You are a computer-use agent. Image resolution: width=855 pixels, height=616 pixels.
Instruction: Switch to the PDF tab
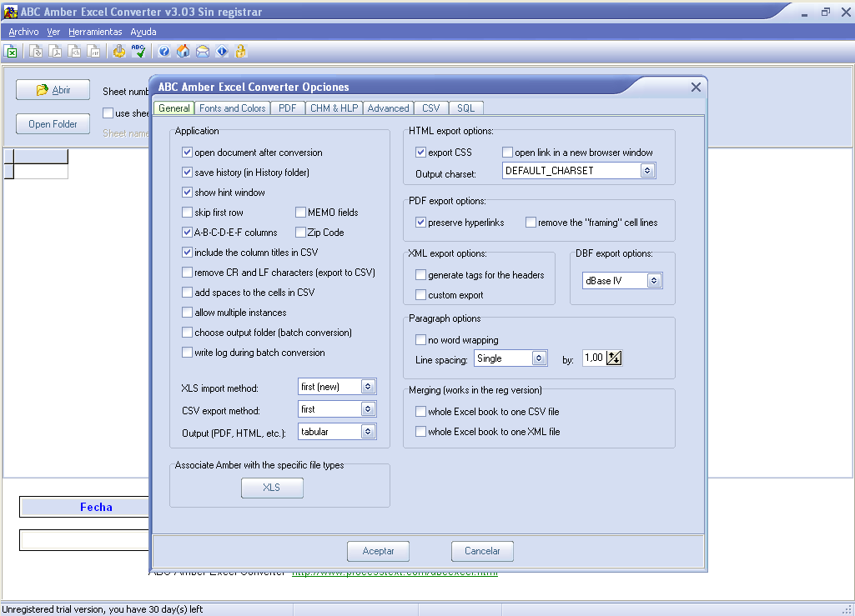287,108
